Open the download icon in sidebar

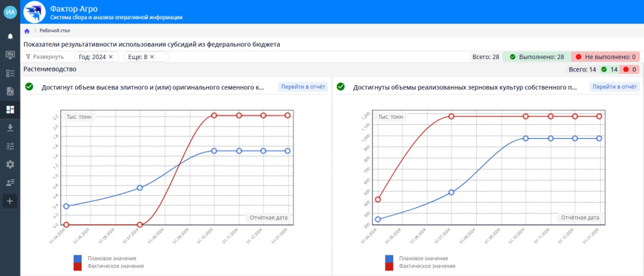pyautogui.click(x=10, y=128)
